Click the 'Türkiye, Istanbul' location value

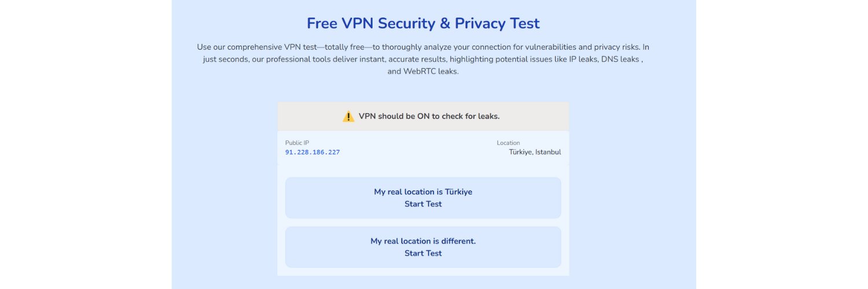535,152
